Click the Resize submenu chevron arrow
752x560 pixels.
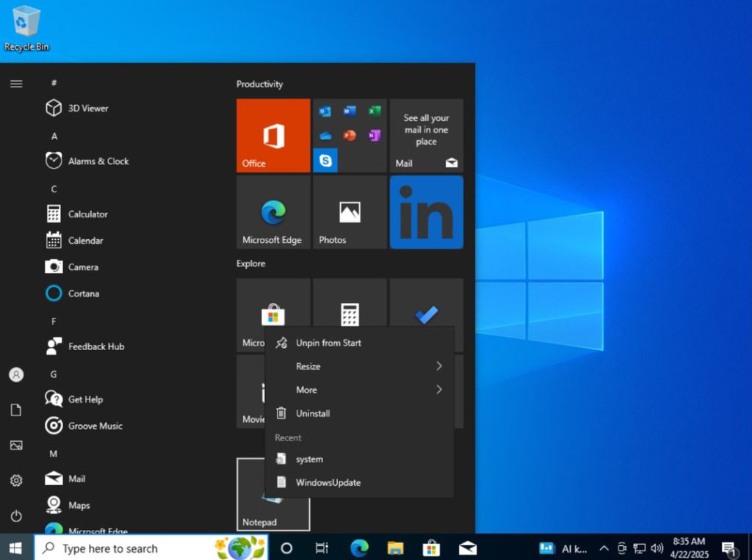pos(439,366)
